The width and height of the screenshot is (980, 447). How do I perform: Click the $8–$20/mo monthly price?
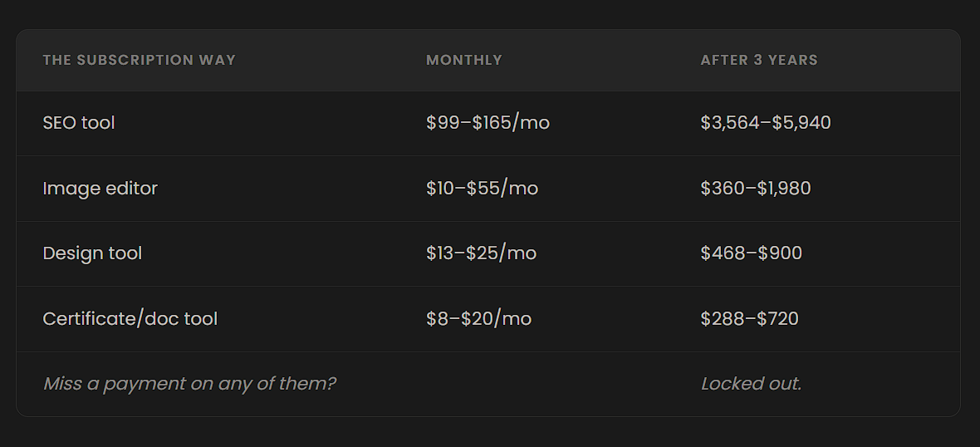(x=478, y=319)
